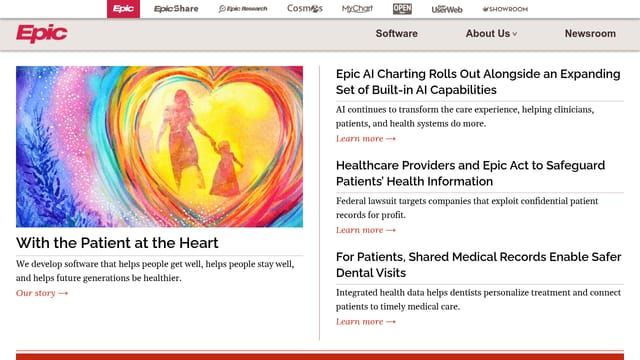Open the Newsroom page
Viewport: 640px width, 360px height.
tap(590, 33)
